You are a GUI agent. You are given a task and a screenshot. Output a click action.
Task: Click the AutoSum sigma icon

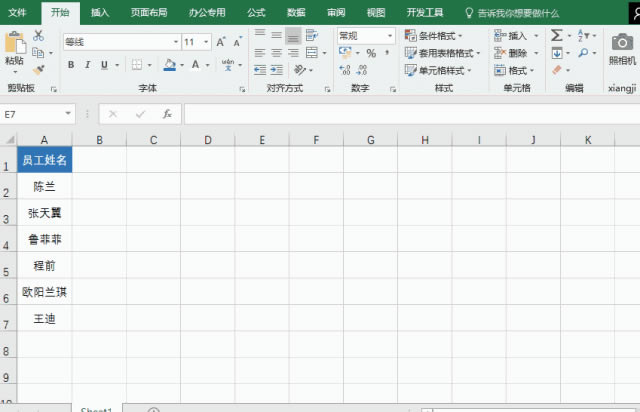pos(556,35)
